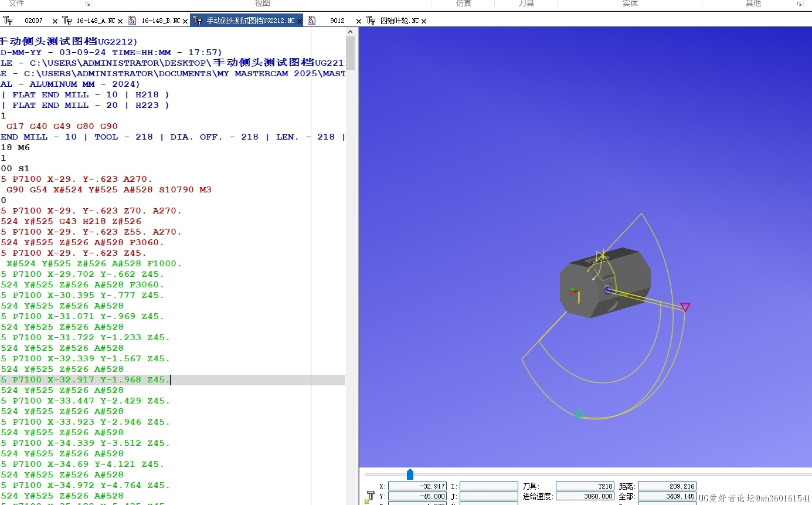Click the highlighted line X-32.917 Y-1.968 Z45.
This screenshot has height=505, width=812.
[172, 380]
